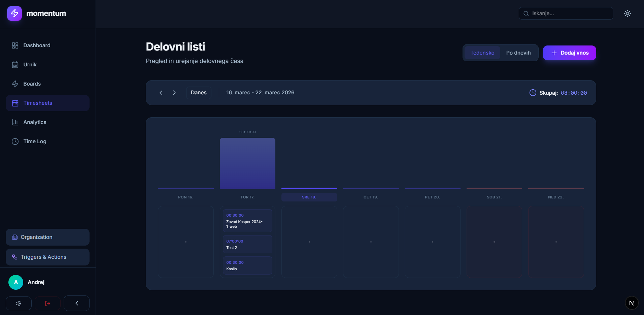Jump to today with Danes button
The width and height of the screenshot is (644, 315).
[199, 93]
